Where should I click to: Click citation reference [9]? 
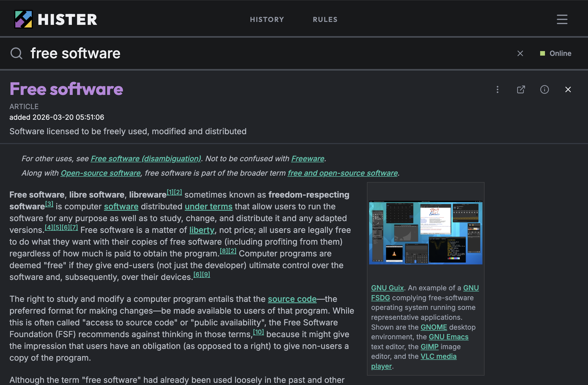click(206, 274)
